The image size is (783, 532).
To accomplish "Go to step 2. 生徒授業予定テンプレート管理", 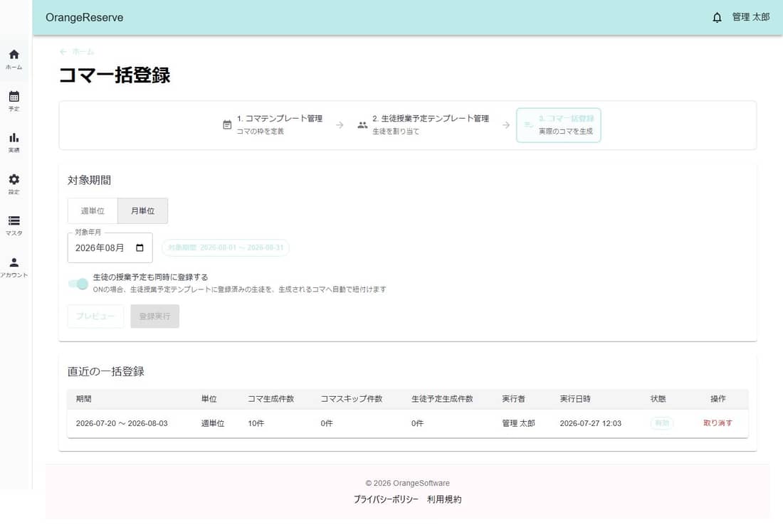I will pos(424,124).
